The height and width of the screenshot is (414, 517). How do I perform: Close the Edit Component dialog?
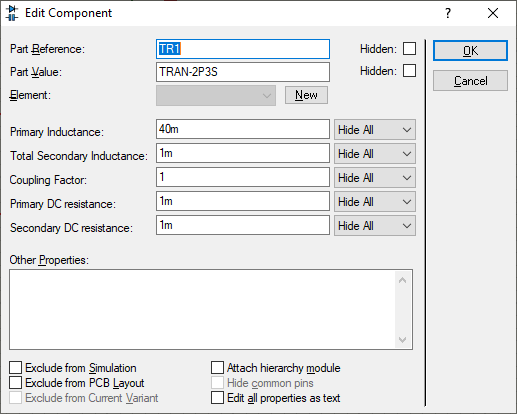(x=493, y=13)
